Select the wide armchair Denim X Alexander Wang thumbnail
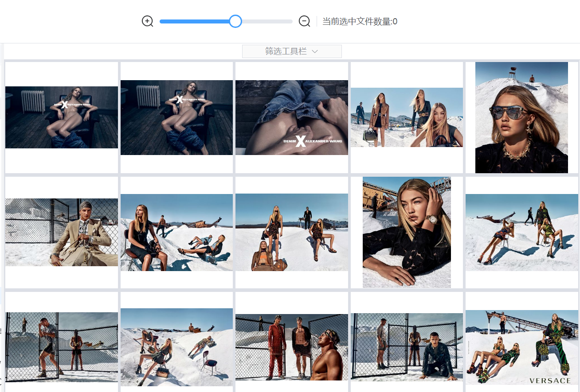Image resolution: width=580 pixels, height=392 pixels. [62, 117]
